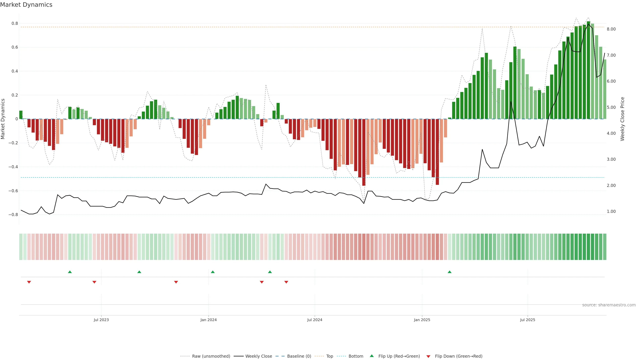Click the last flip-up triangle near 2025

(449, 272)
